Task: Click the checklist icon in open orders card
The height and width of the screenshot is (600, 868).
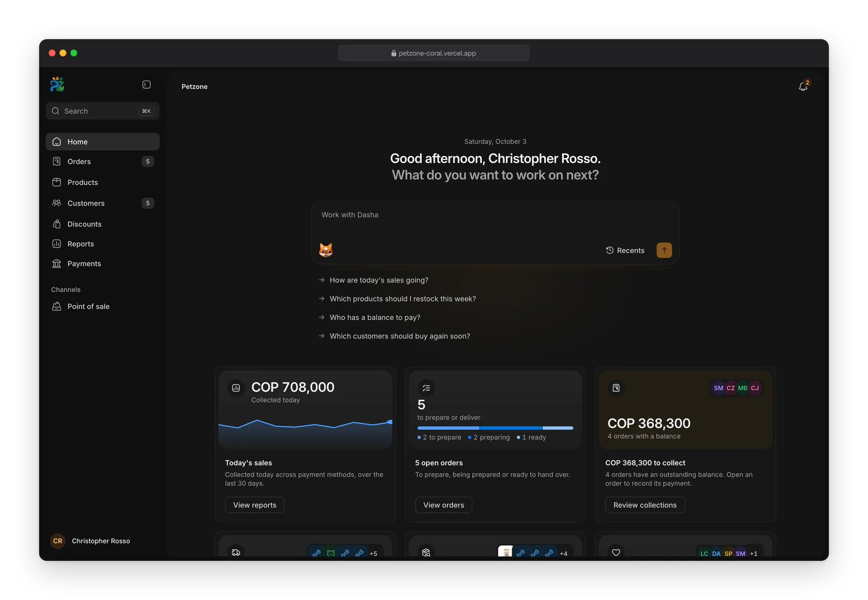Action: click(426, 388)
